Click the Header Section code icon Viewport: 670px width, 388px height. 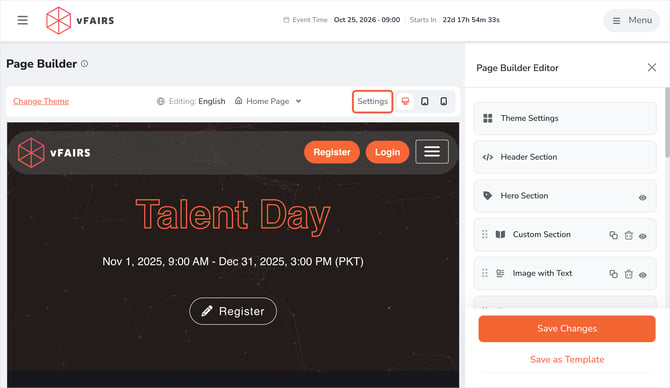pos(488,157)
